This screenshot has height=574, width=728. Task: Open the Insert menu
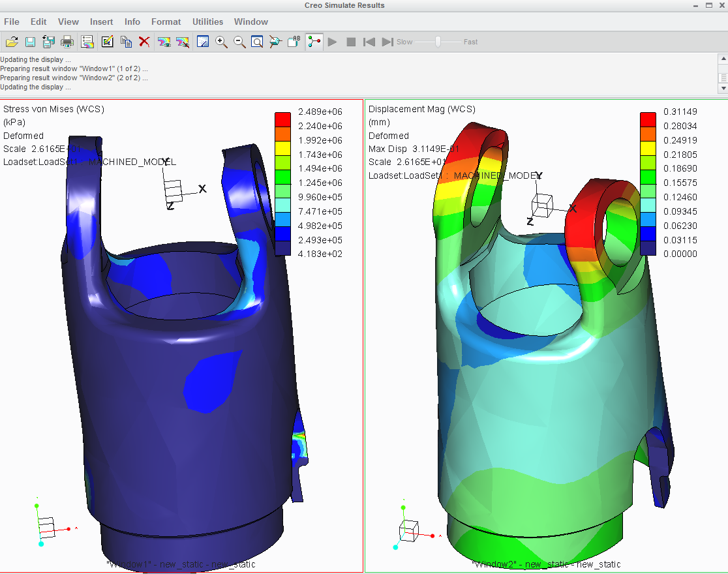coord(101,22)
